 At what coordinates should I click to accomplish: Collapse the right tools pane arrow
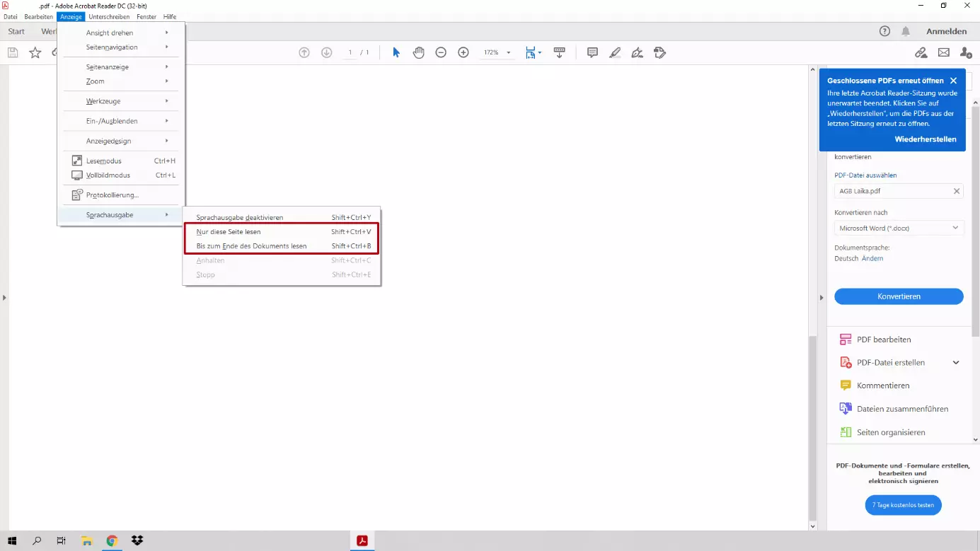[x=821, y=298]
